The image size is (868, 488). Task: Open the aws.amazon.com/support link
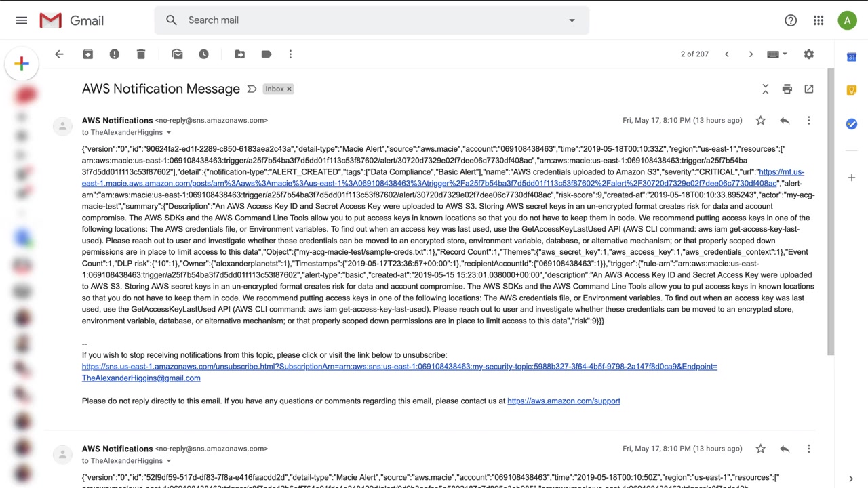tap(564, 401)
